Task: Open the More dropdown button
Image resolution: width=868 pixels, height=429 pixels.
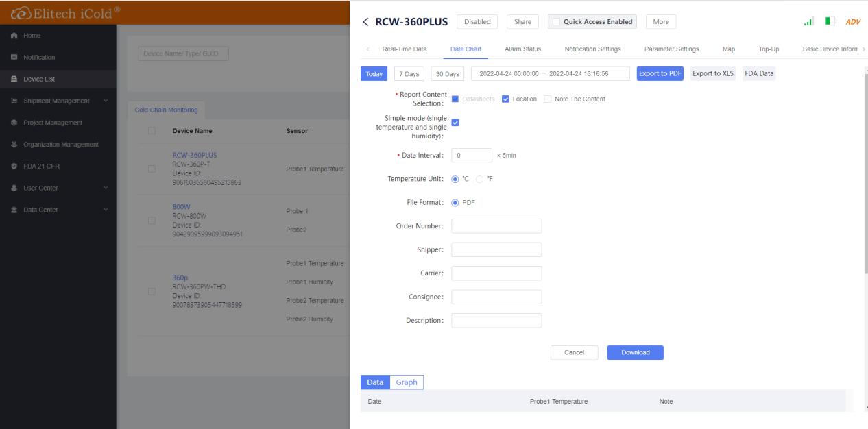Action: pyautogui.click(x=661, y=22)
